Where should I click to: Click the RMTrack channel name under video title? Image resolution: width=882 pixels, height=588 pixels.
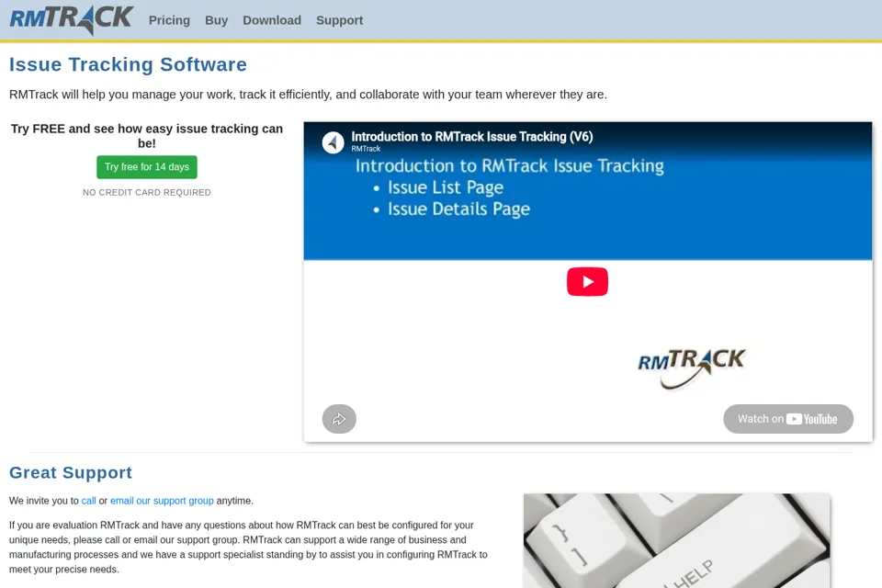[366, 149]
